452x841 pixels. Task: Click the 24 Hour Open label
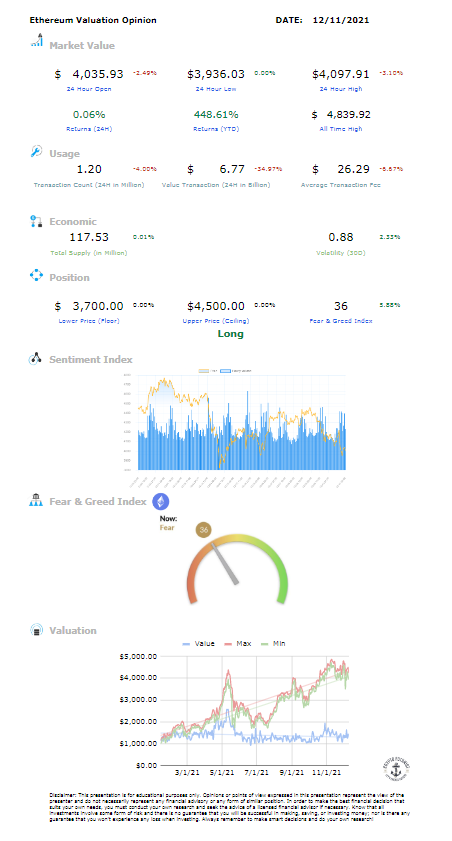[89, 89]
